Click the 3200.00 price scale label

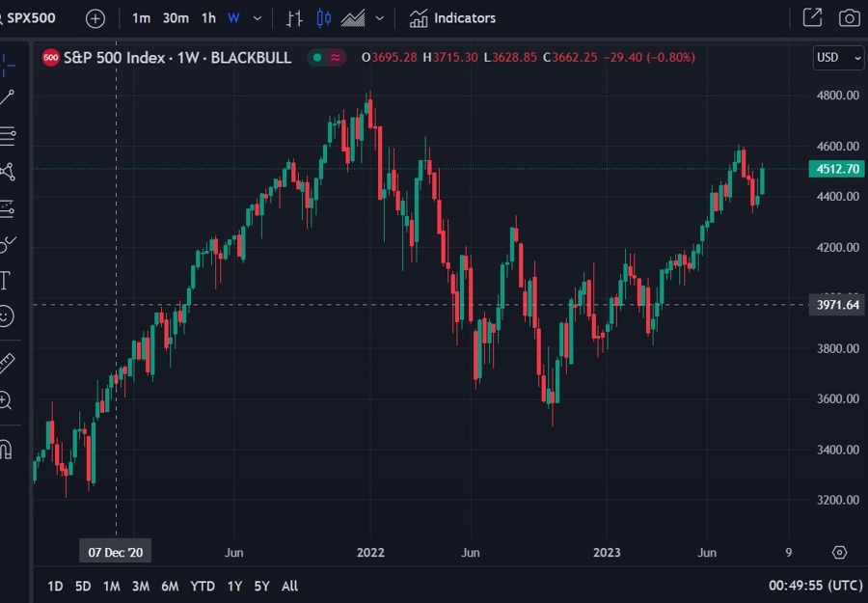coord(838,500)
